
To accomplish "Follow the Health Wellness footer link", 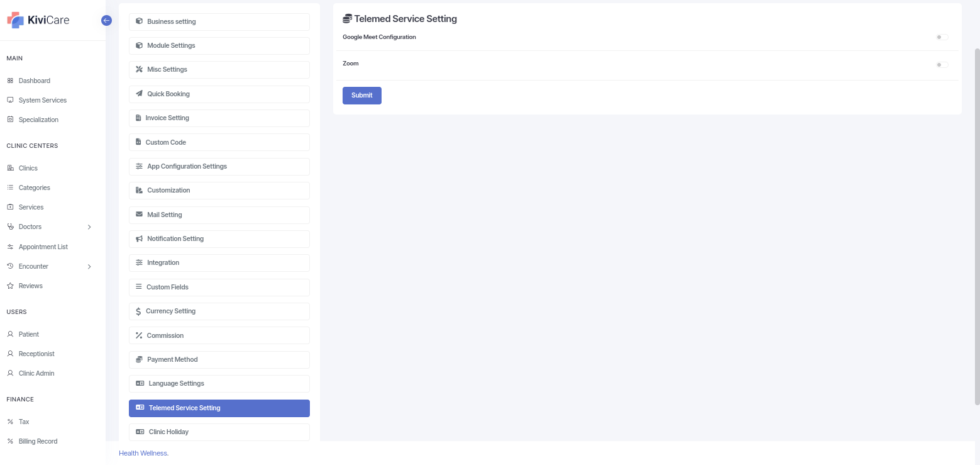I will [144, 453].
